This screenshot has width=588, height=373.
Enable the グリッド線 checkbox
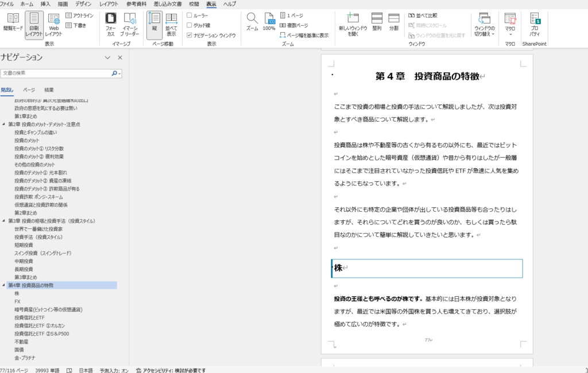pos(189,25)
